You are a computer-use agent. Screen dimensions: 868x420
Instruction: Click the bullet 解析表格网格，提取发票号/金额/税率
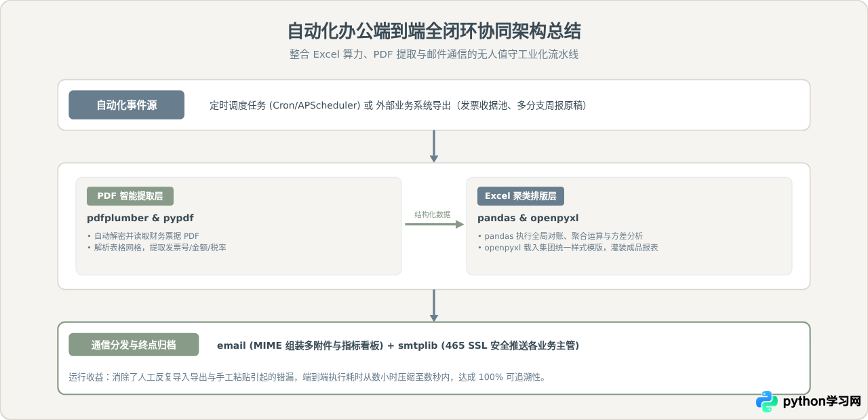click(x=157, y=248)
